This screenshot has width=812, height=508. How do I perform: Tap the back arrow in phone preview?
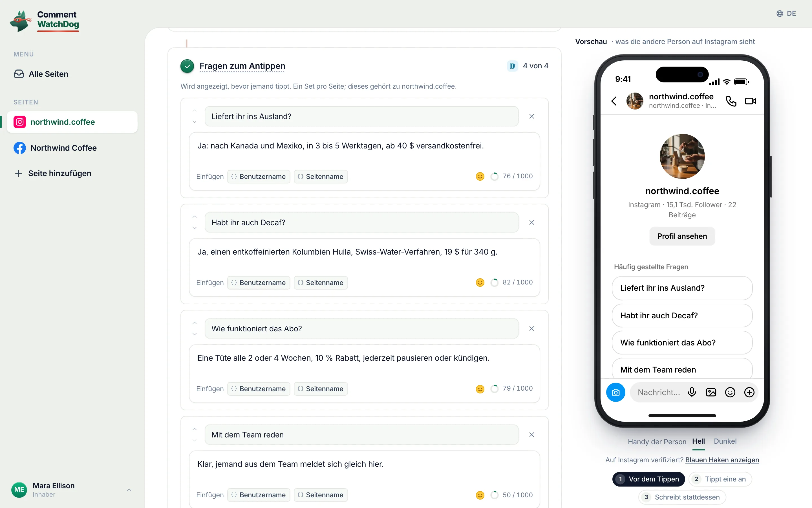[x=614, y=101]
